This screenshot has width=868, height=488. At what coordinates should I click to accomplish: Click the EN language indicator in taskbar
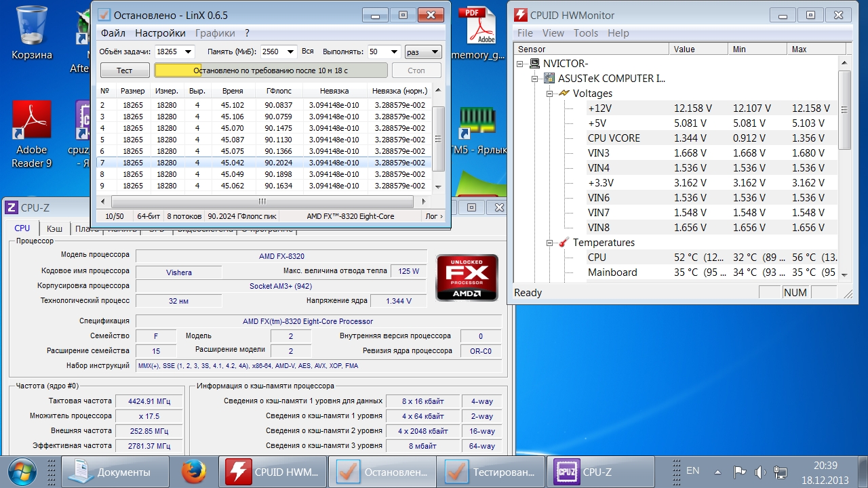[693, 470]
